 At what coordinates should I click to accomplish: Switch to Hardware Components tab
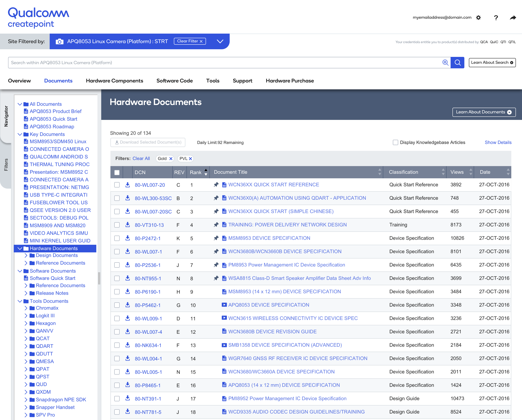point(114,81)
